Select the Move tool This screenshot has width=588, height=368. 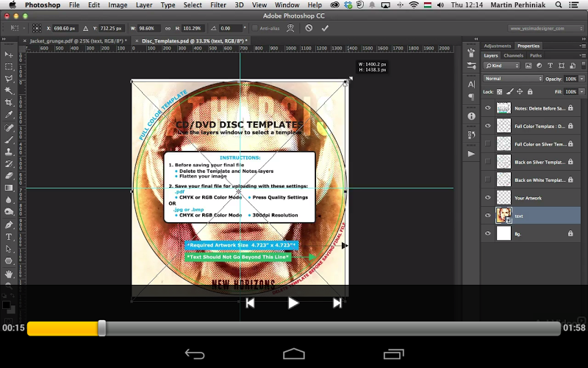9,54
